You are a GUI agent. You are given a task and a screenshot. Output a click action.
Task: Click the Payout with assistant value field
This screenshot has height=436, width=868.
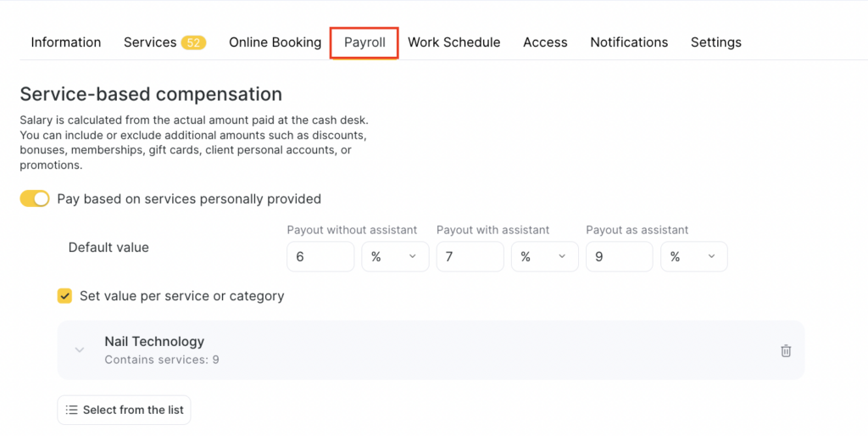click(x=470, y=257)
